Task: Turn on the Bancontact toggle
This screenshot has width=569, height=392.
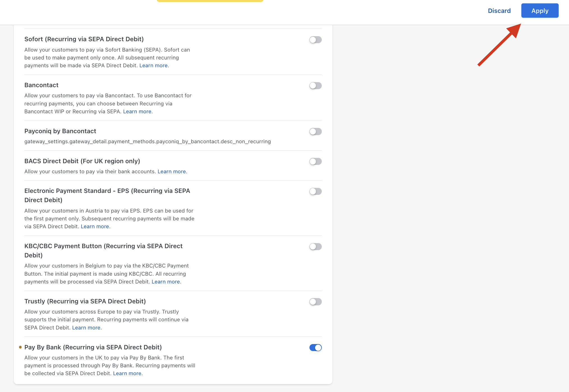Action: pos(315,86)
